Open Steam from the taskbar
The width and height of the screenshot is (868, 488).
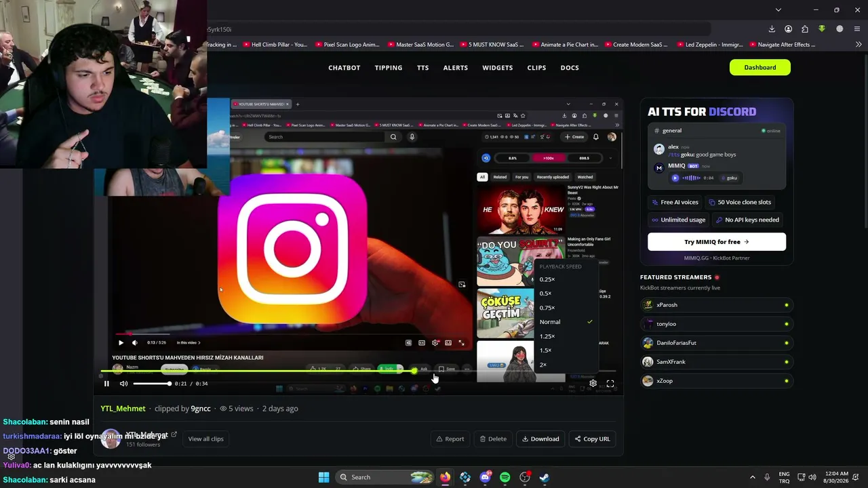[x=545, y=477]
